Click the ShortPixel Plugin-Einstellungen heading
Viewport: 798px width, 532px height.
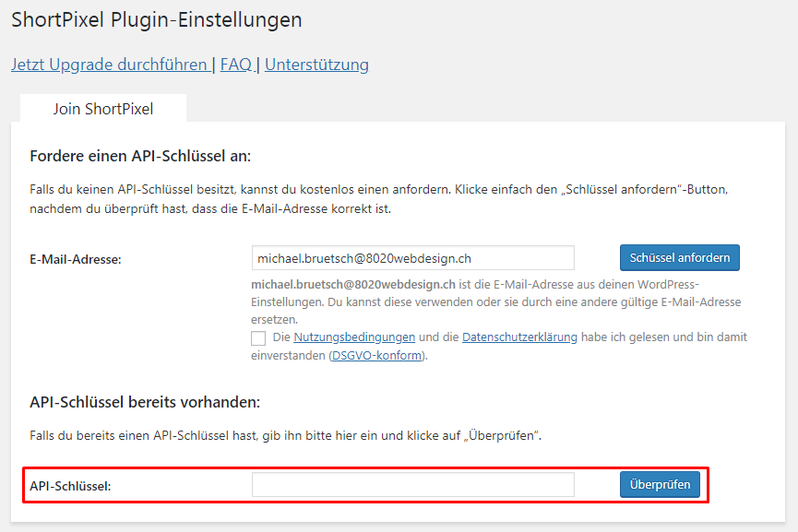tap(157, 20)
